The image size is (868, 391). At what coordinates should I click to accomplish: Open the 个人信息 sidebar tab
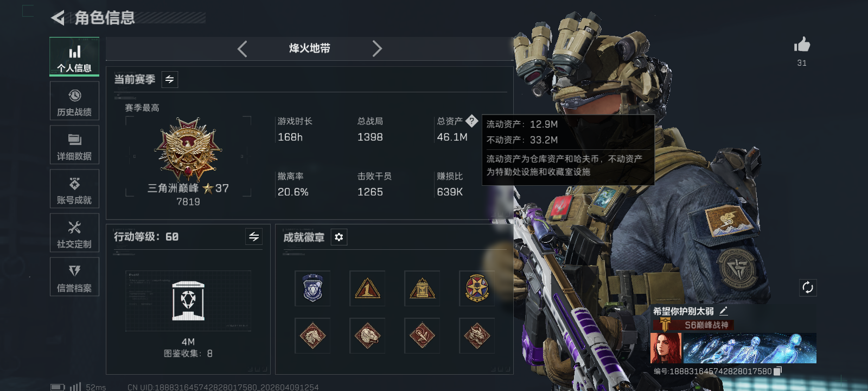coord(74,56)
